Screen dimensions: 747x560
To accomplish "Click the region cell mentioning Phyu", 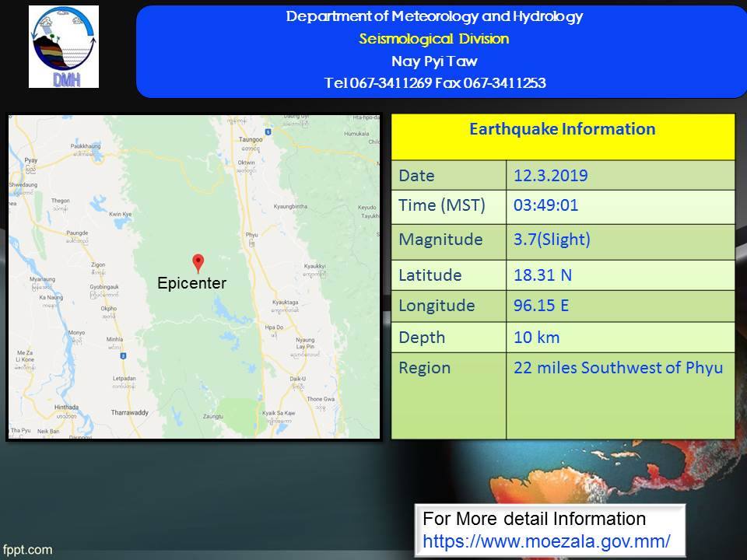I will (618, 368).
